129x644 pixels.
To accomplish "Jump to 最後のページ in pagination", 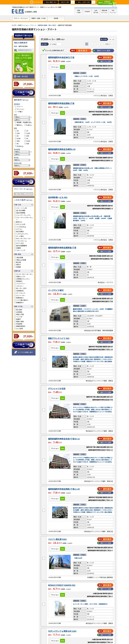I will tap(108, 44).
